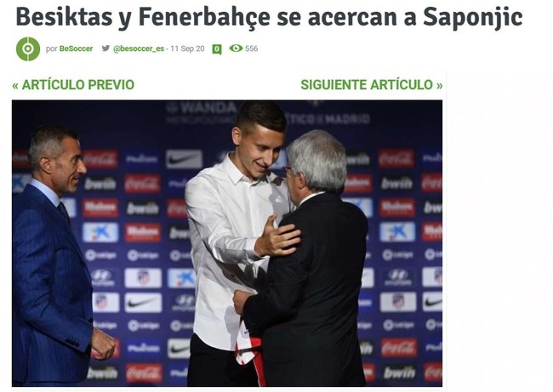Viewport: 553px width, 392px height.
Task: Go to SIGUIENTE ARTÍCULO
Action: coord(367,84)
